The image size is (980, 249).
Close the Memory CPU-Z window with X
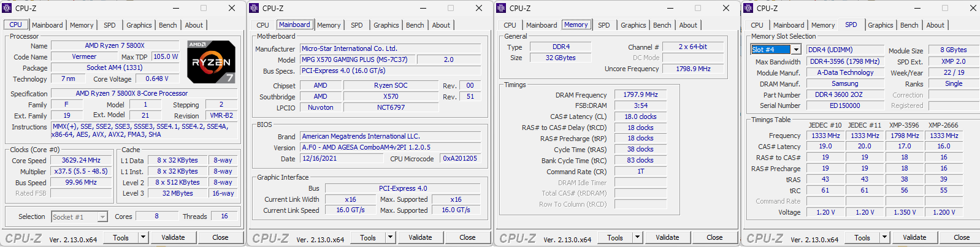coord(726,8)
